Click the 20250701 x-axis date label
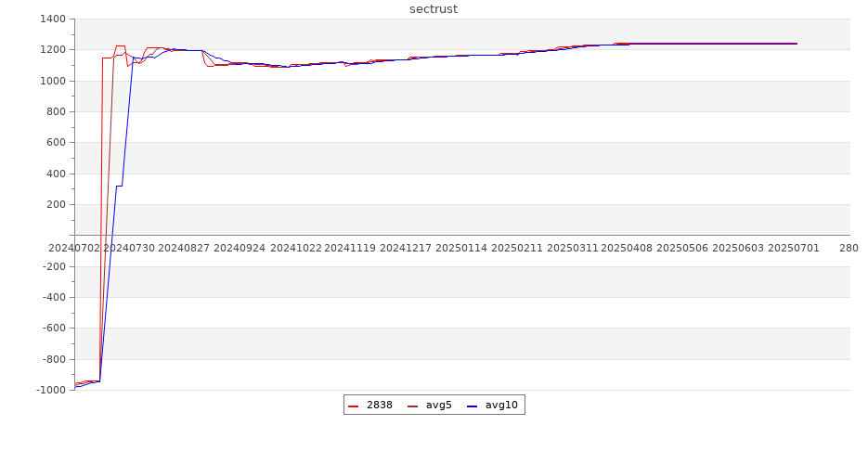The width and height of the screenshot is (868, 464). [x=793, y=249]
